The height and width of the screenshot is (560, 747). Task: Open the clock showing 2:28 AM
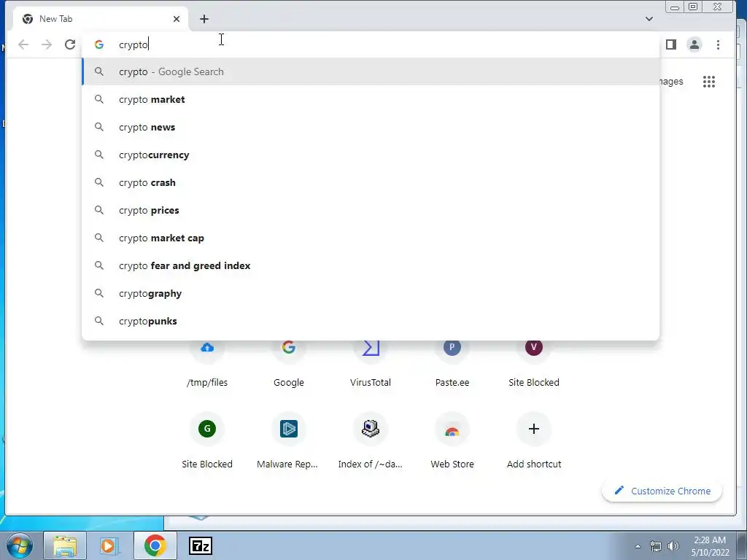pyautogui.click(x=710, y=546)
